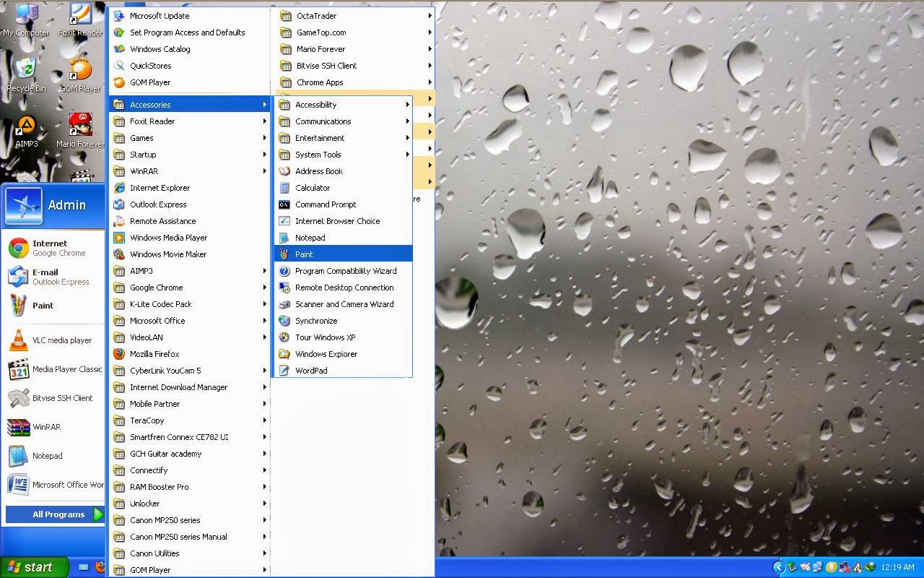Click the Address Book icon
The image size is (924, 578).
tap(284, 171)
